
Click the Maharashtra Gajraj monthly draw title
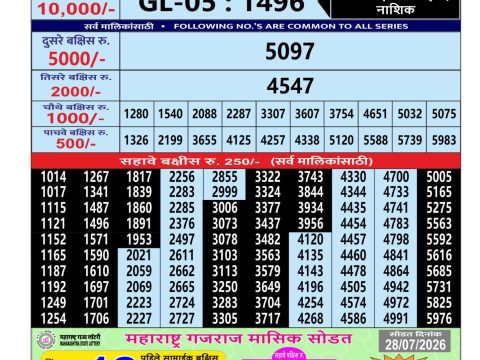click(239, 339)
